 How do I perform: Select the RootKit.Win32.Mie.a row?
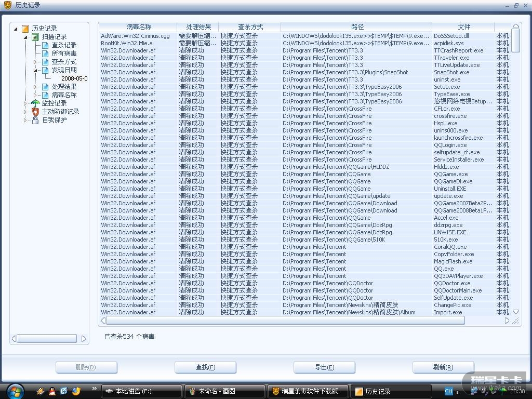pyautogui.click(x=304, y=43)
